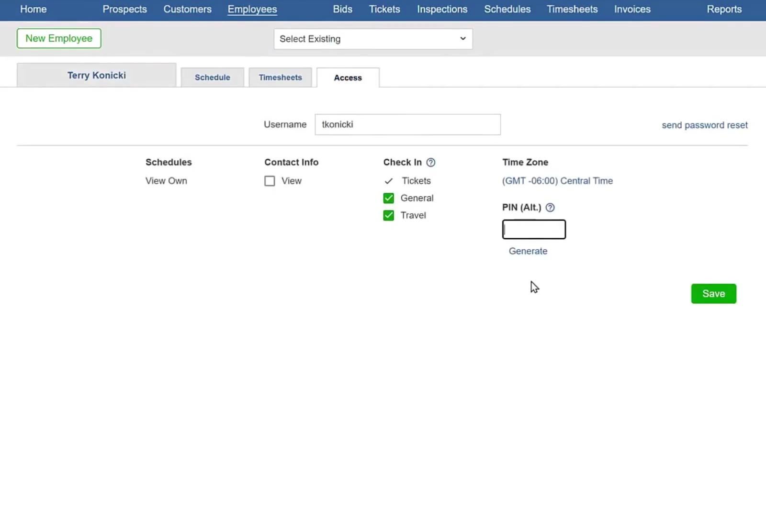766x532 pixels.
Task: Open Inspections in the navigation bar
Action: tap(442, 9)
